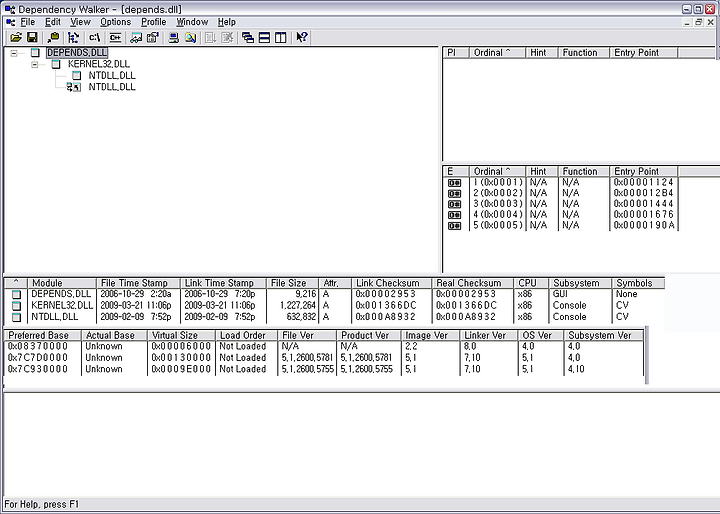Select KERNEL32.DLL in the dependency tree
720x514 pixels.
tap(99, 64)
